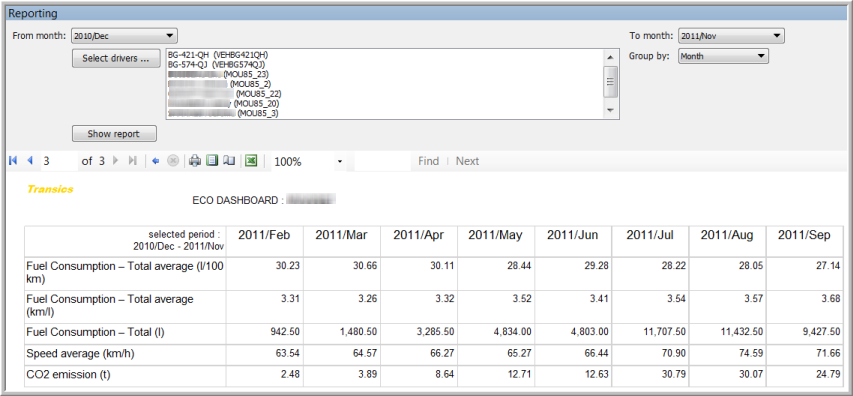Jump to the last report page
The width and height of the screenshot is (853, 396).
coord(132,161)
